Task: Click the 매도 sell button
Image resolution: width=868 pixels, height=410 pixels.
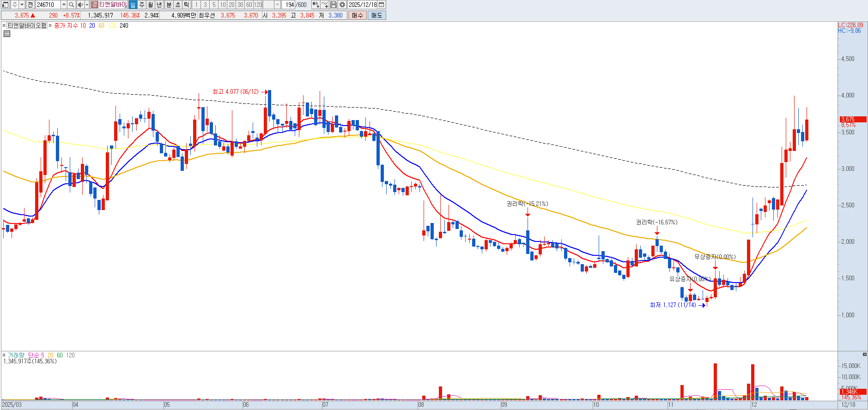Action: pyautogui.click(x=376, y=15)
